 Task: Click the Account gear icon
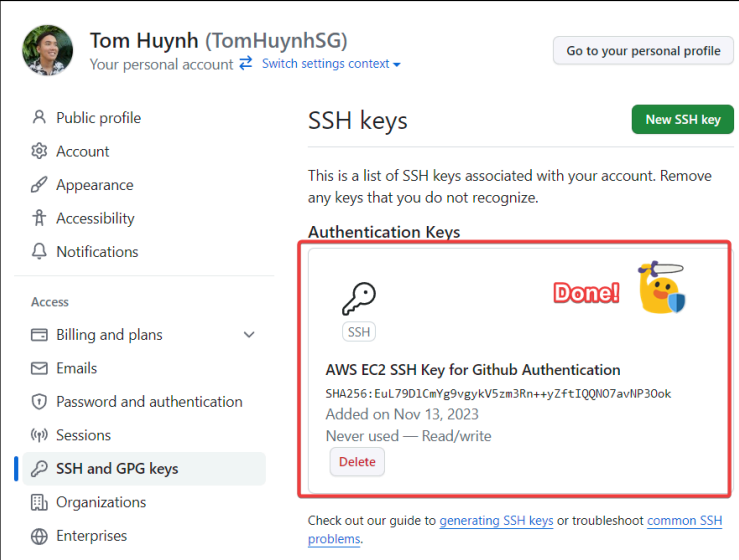[39, 151]
